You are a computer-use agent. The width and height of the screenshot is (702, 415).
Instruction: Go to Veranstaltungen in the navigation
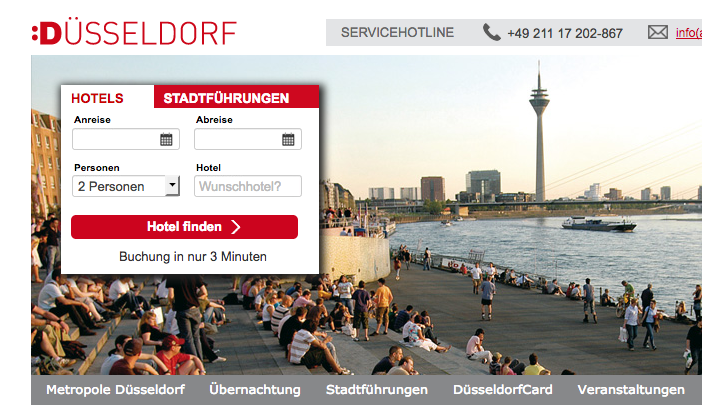[x=631, y=390]
